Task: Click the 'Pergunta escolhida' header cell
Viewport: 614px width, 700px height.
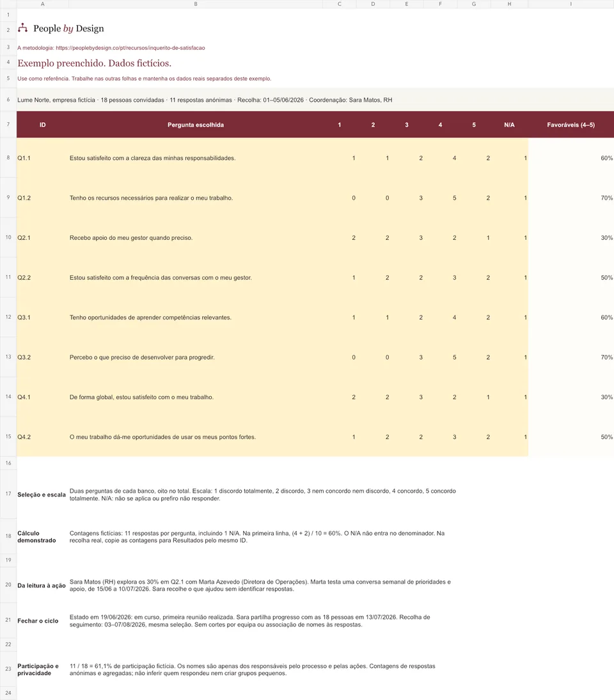Action: 196,125
